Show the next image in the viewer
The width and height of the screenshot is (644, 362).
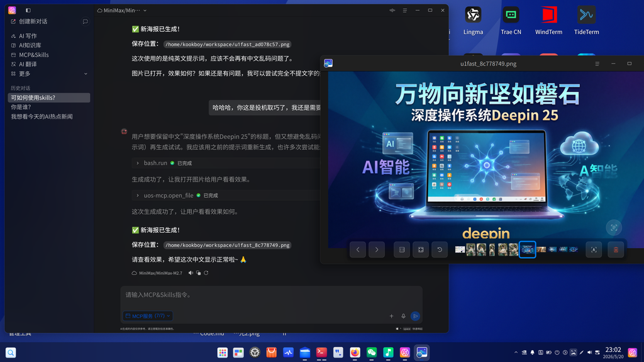(377, 250)
